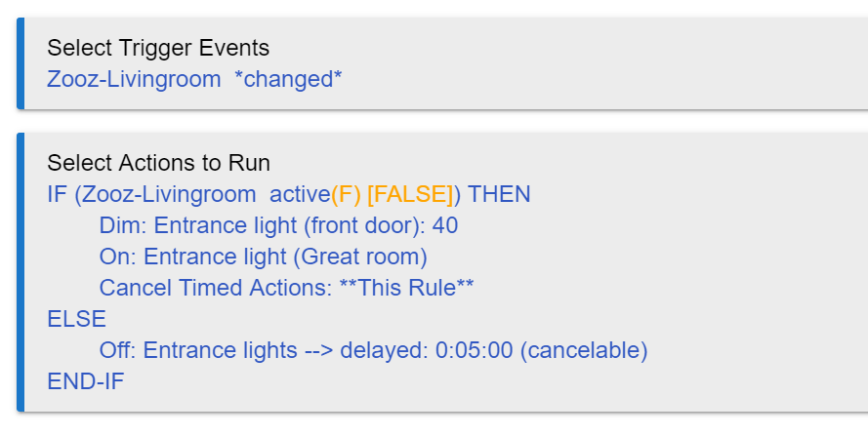Select the END-IF statement line

(86, 381)
